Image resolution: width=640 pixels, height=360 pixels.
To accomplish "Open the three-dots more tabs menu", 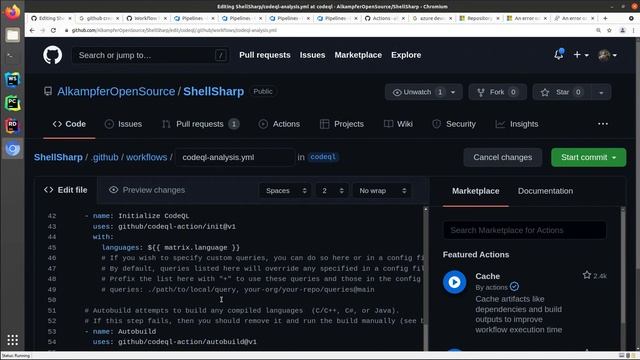I will (x=603, y=124).
